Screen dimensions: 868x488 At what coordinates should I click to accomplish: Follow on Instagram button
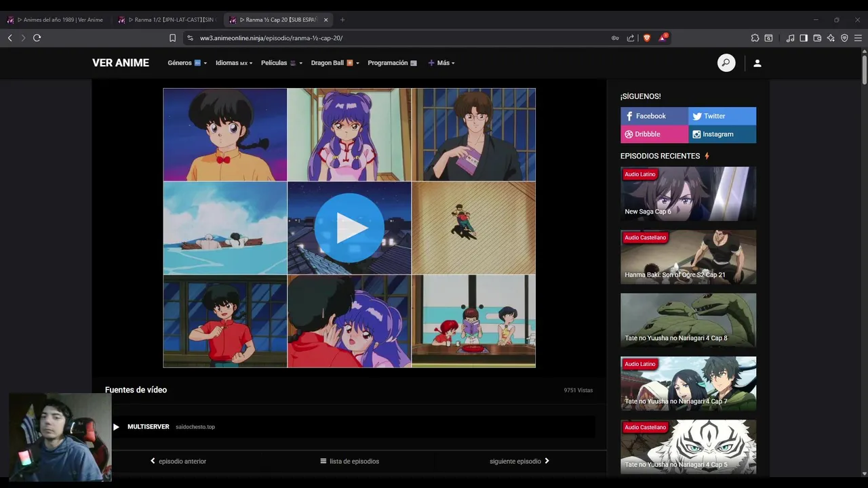[722, 134]
